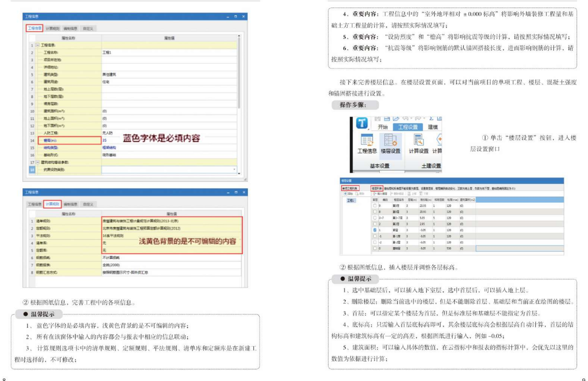Click the 插入楼层 toolbar button
Viewport: 588px width, 381px height.
click(380, 194)
